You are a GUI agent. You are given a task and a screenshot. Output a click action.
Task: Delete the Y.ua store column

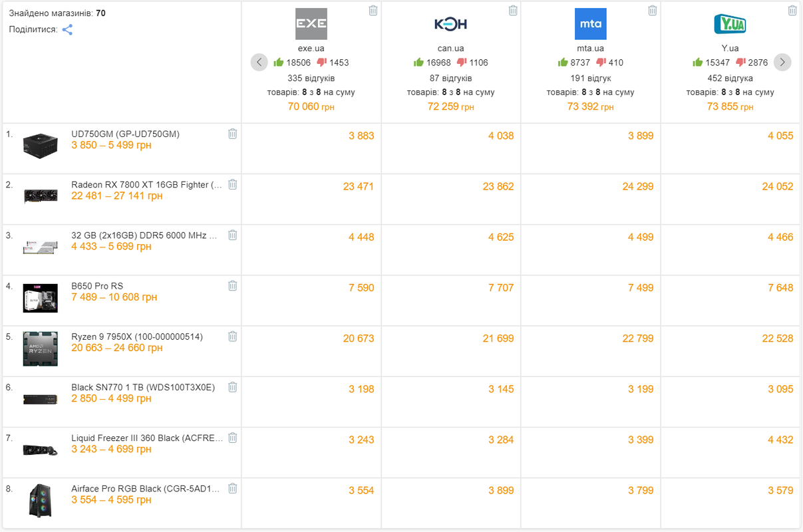tap(792, 11)
